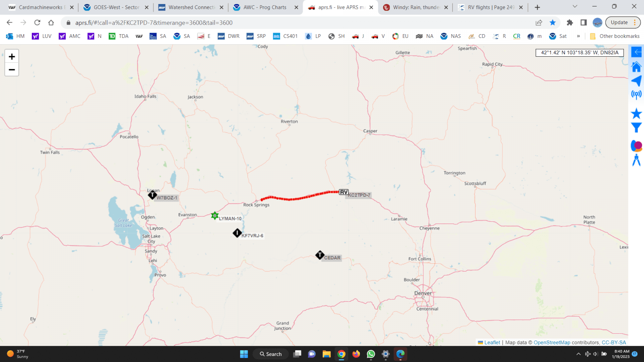The height and width of the screenshot is (362, 644).
Task: Collapse sidebar using the blue arrow button
Action: [636, 52]
